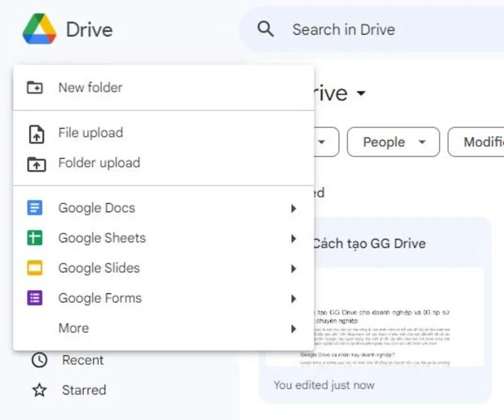Select Google Sheets menu entry

163,238
